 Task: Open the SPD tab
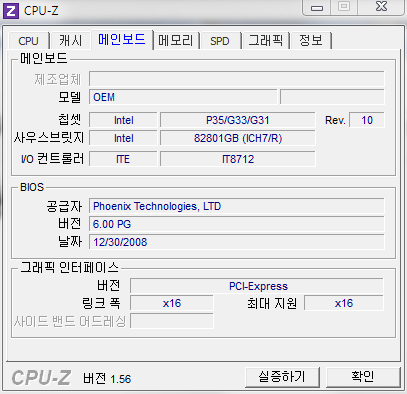tap(220, 41)
